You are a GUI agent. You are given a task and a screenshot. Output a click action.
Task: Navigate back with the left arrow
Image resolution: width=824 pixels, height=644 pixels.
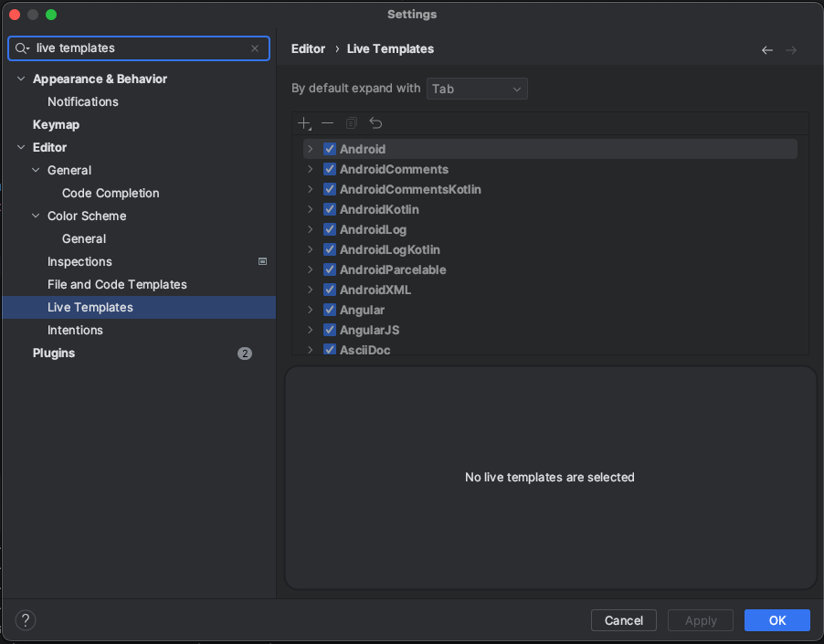pos(766,49)
